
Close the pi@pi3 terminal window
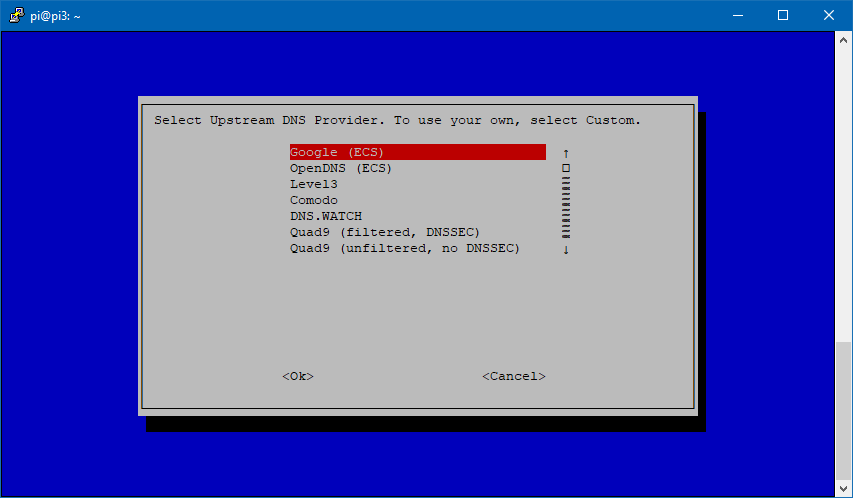pyautogui.click(x=829, y=15)
